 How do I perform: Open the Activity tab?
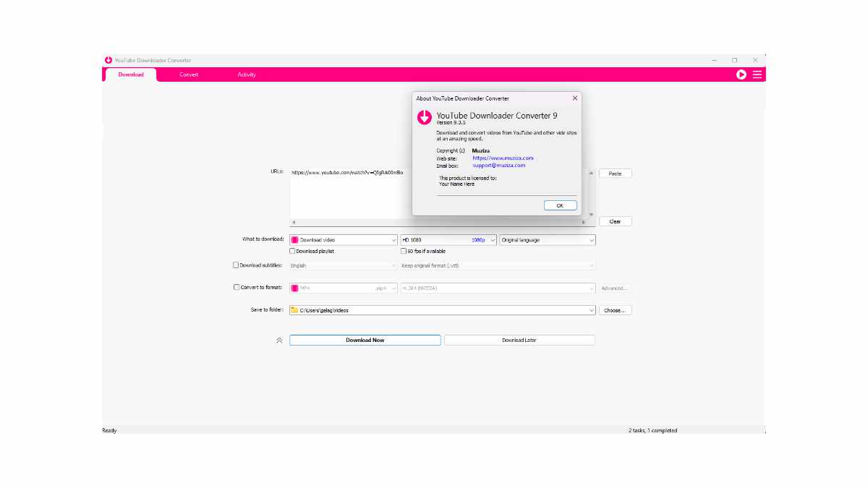coord(247,74)
